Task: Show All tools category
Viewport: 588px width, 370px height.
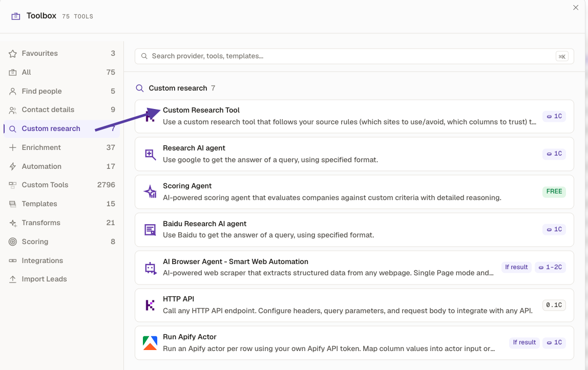Action: (61, 72)
